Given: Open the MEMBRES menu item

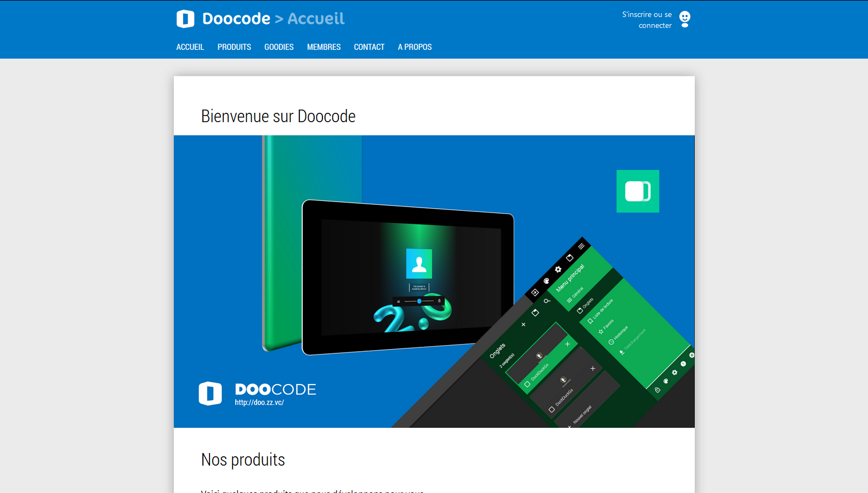Looking at the screenshot, I should (x=324, y=47).
